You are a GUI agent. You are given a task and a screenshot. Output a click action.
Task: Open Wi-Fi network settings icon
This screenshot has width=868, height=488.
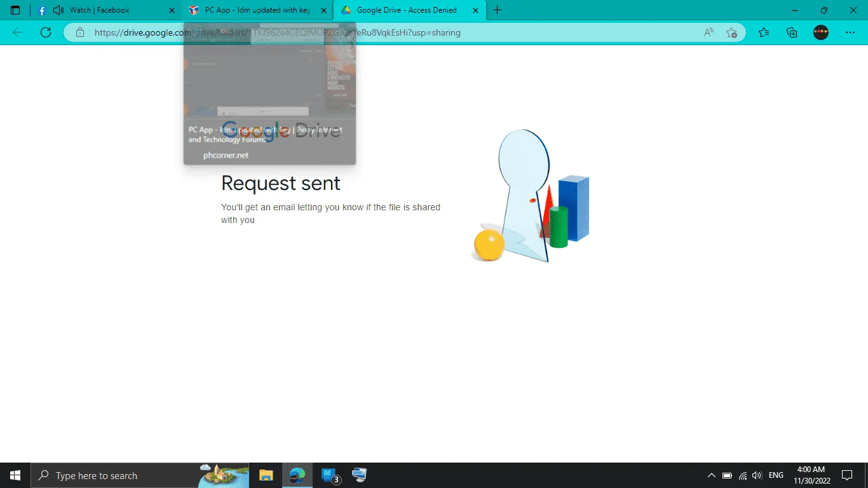(742, 475)
